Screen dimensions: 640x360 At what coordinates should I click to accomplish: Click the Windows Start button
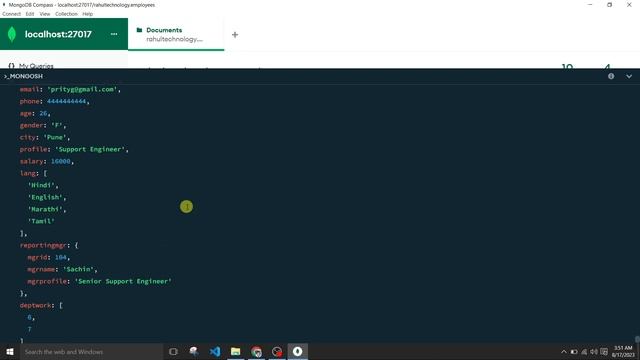[x=10, y=351]
